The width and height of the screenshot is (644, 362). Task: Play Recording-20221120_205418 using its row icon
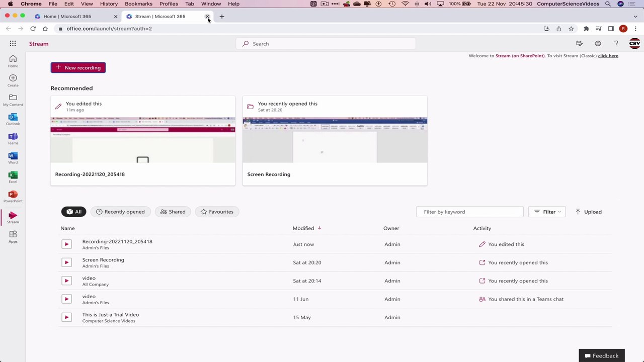66,244
